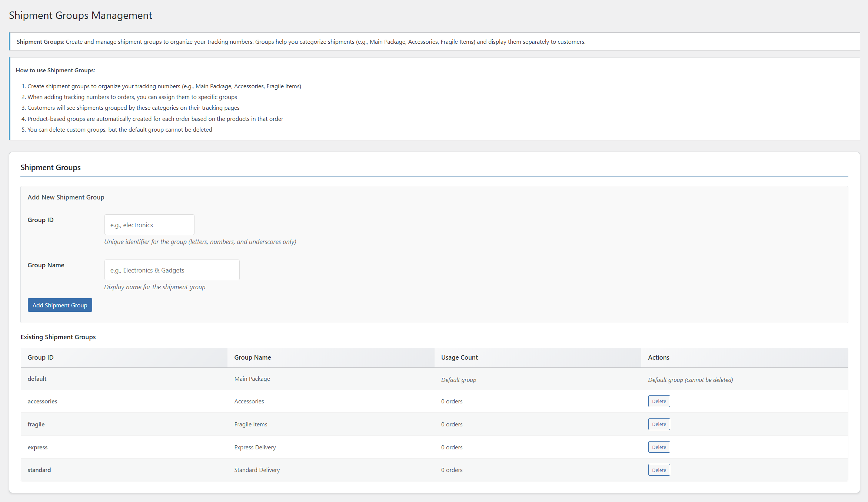Click the Actions column header
This screenshot has height=502, width=868.
(658, 357)
